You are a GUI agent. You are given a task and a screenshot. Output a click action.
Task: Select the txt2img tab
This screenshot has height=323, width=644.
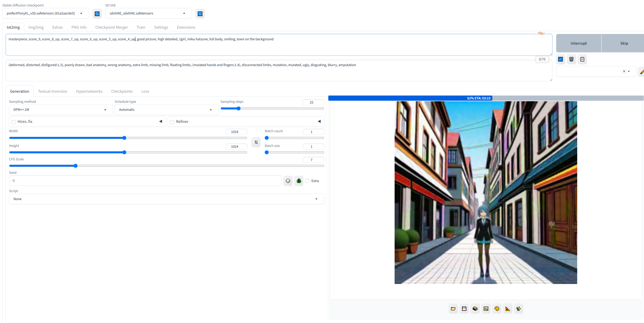(x=13, y=27)
